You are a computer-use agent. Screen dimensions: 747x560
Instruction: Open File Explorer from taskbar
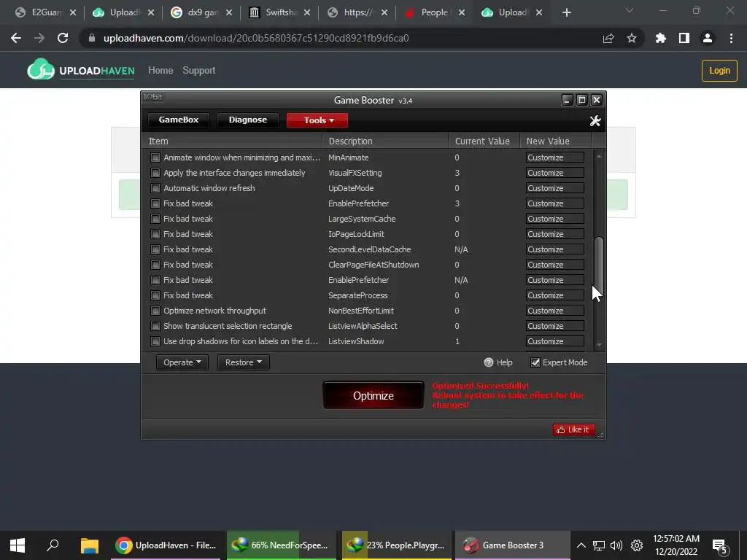pos(89,545)
